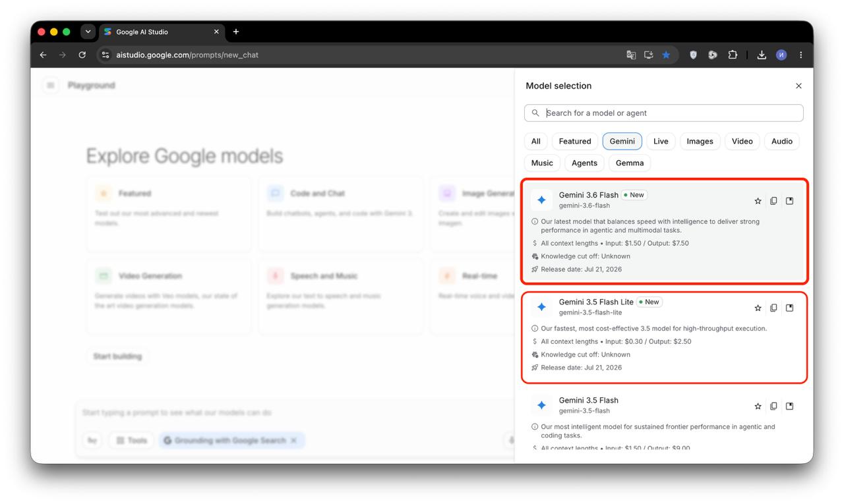
Task: Open the Video Generation card
Action: pyautogui.click(x=169, y=296)
